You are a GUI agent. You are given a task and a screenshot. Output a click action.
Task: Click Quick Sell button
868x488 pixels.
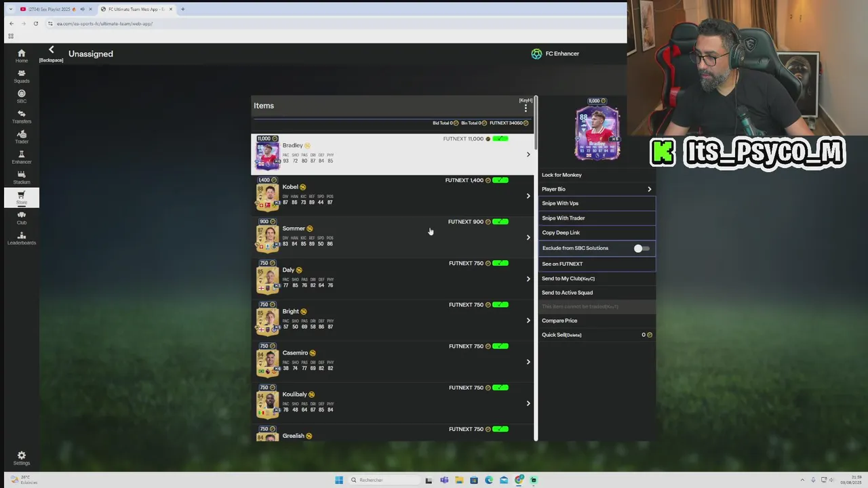tap(597, 335)
